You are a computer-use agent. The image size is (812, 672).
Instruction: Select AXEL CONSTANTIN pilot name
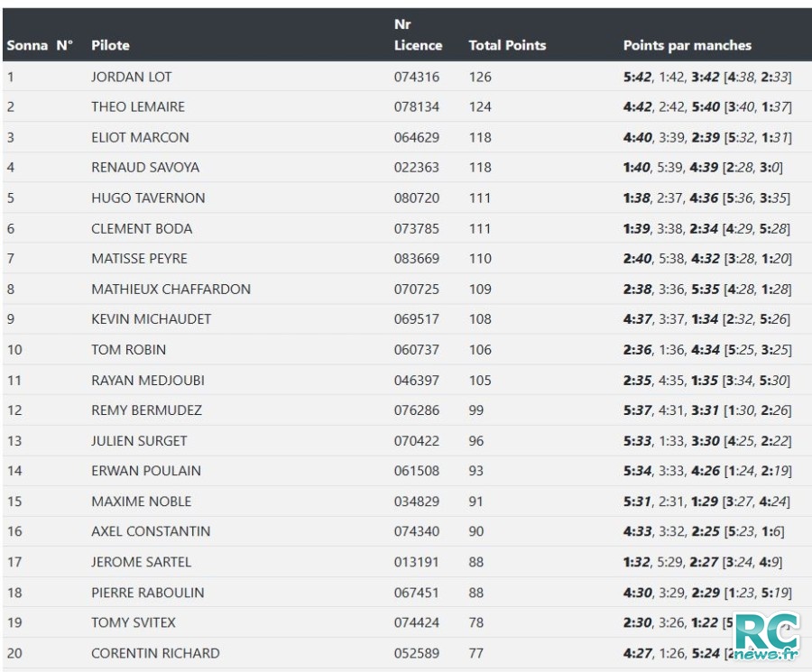[x=151, y=531]
